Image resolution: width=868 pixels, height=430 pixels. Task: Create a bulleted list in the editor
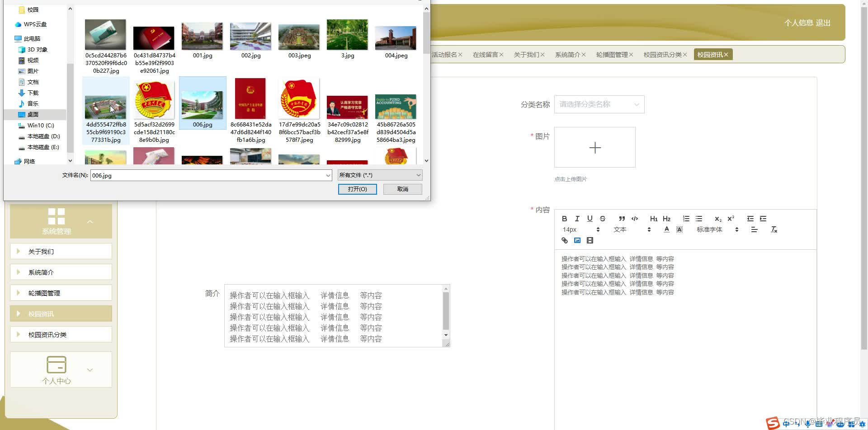pos(698,219)
